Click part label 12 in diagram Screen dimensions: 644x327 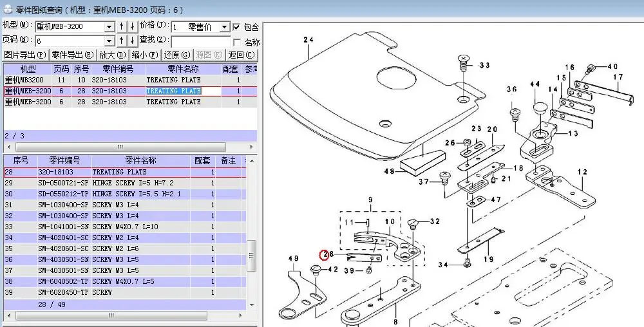tap(582, 172)
